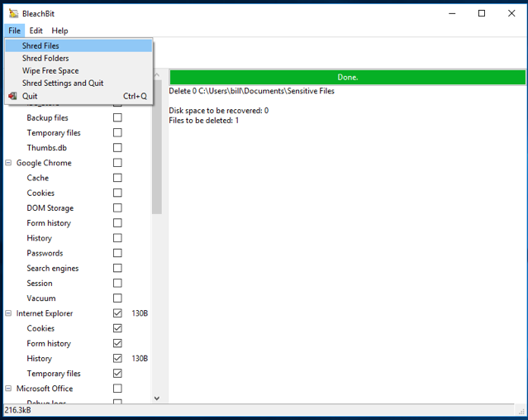Collapse the Google Chrome tree group
This screenshot has width=528, height=420.
click(8, 163)
